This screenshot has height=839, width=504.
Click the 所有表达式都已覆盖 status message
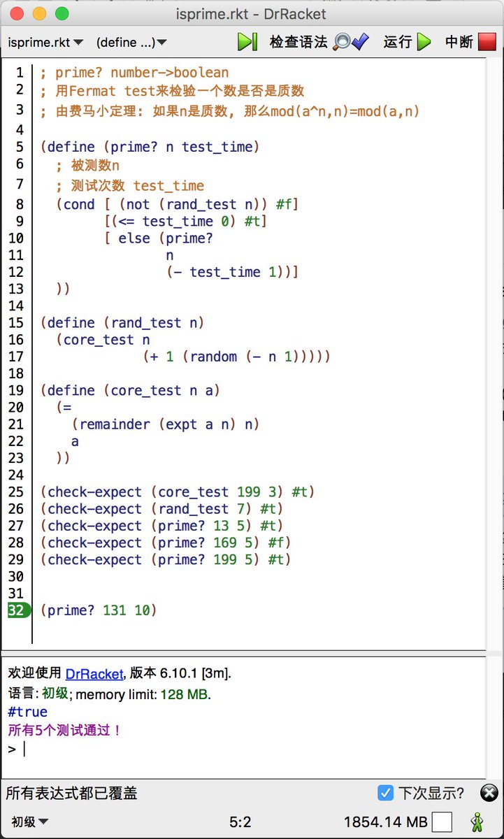click(x=71, y=793)
